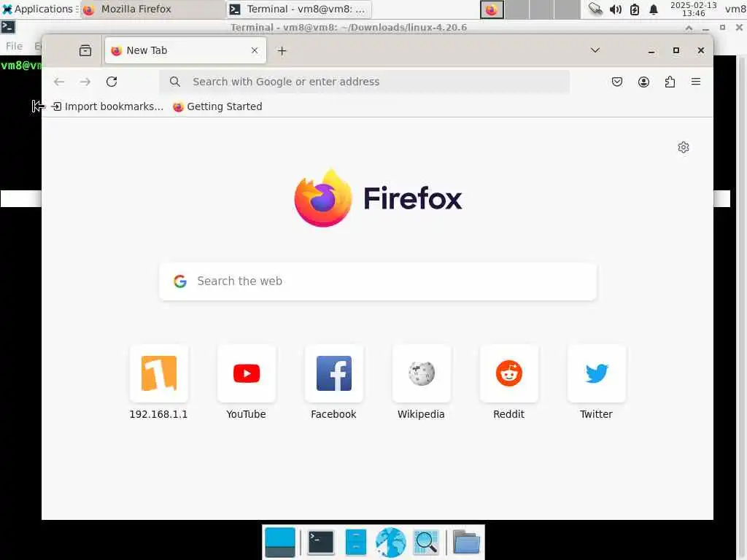
Task: Expand the list all tabs chevron
Action: click(x=595, y=50)
